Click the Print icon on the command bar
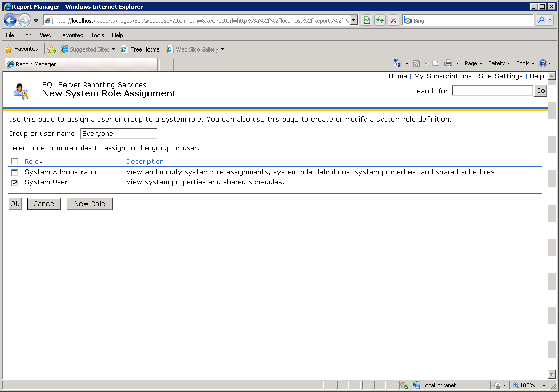 (448, 63)
